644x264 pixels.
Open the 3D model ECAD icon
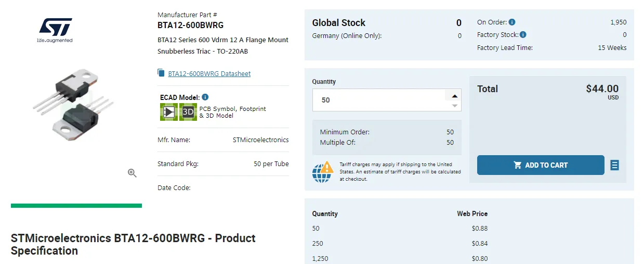tap(188, 112)
